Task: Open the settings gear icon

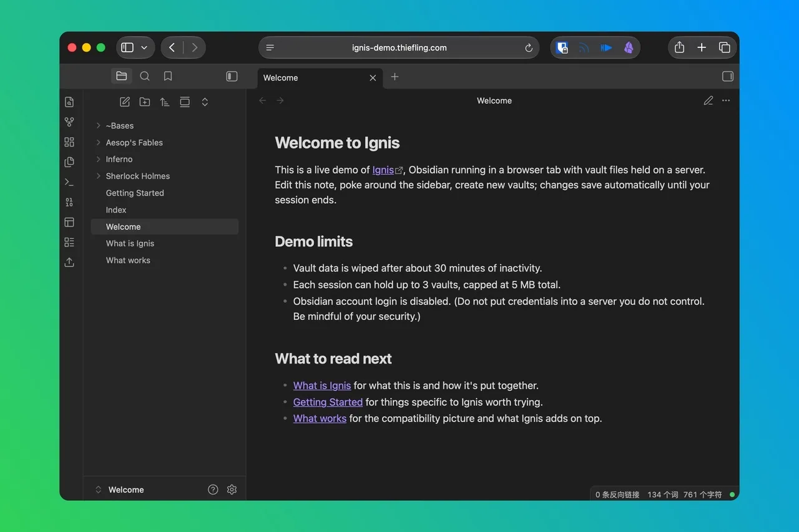Action: click(x=232, y=490)
